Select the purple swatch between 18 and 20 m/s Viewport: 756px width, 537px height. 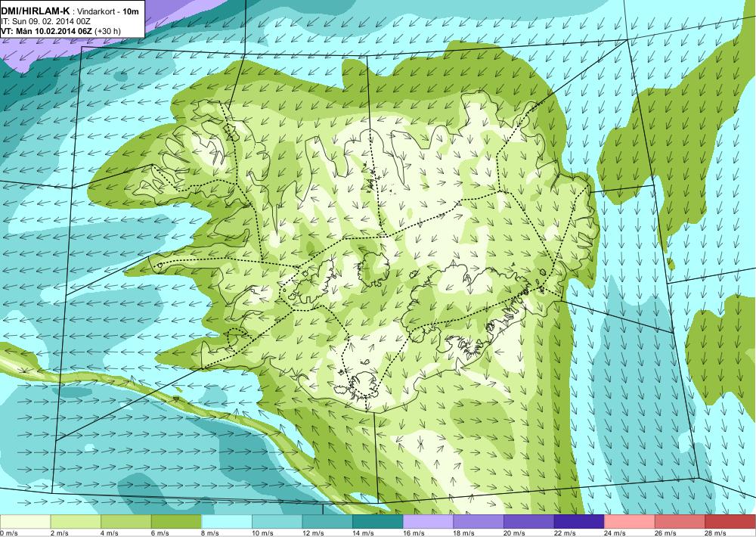479,522
